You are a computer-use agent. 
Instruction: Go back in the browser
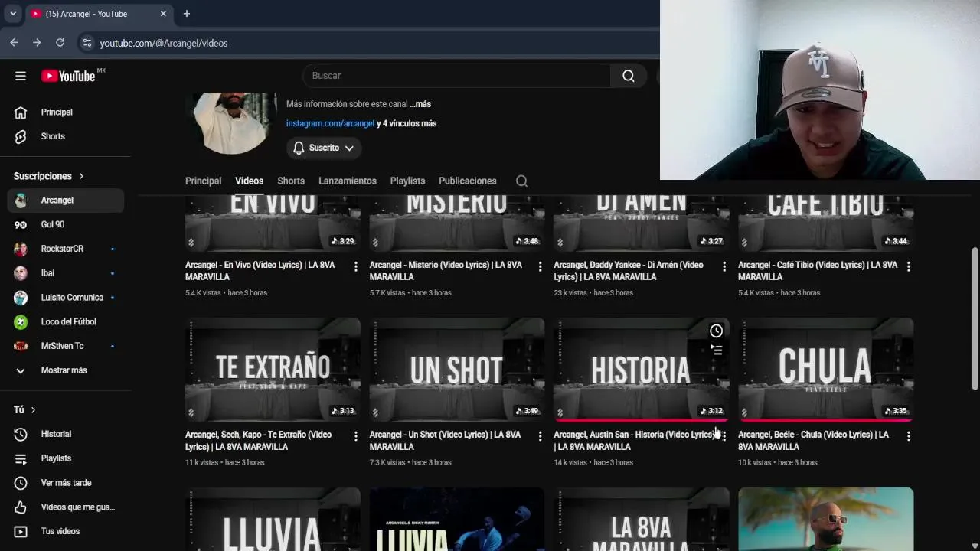14,43
